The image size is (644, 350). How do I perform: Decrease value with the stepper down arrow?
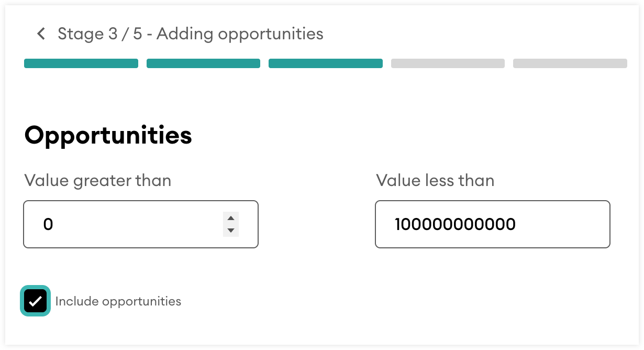231,231
